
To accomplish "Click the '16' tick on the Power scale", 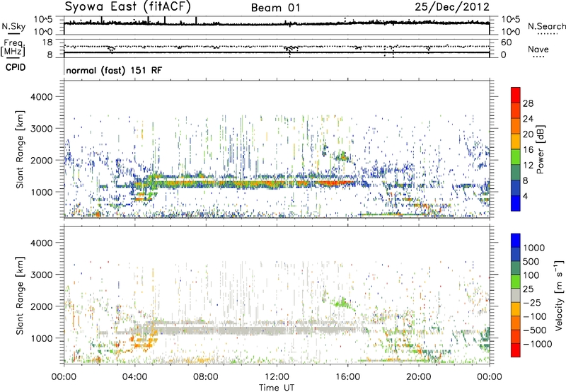I will coord(528,150).
